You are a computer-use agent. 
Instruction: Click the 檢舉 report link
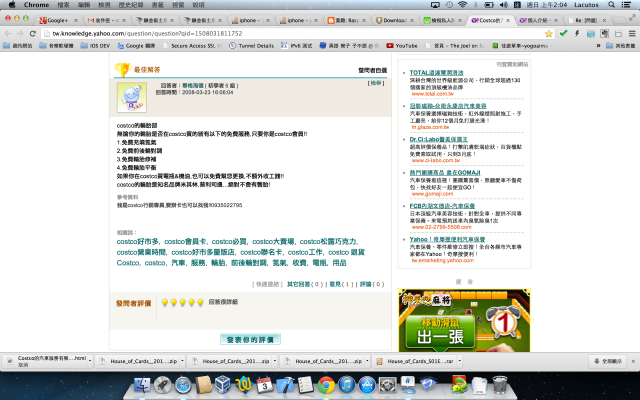[376, 83]
